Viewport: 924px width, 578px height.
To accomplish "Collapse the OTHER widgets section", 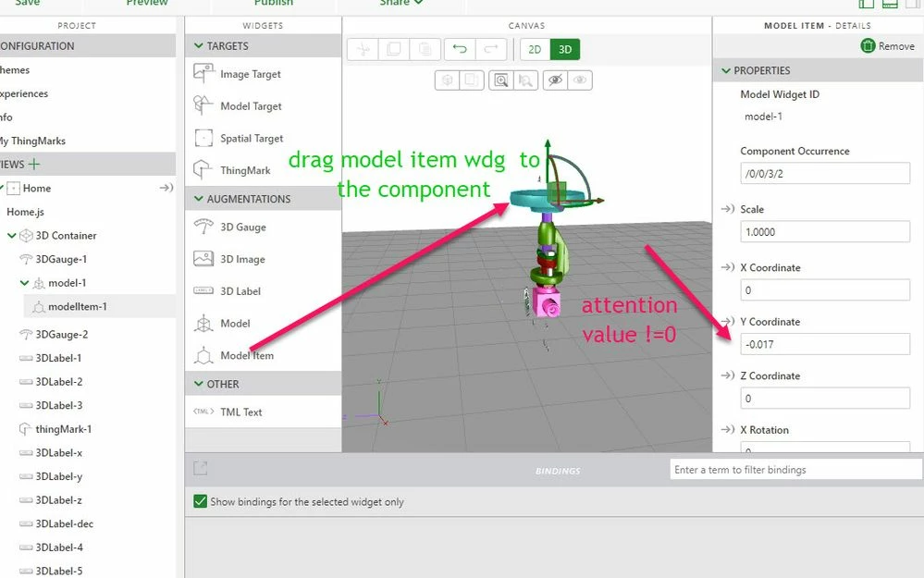I will point(199,384).
